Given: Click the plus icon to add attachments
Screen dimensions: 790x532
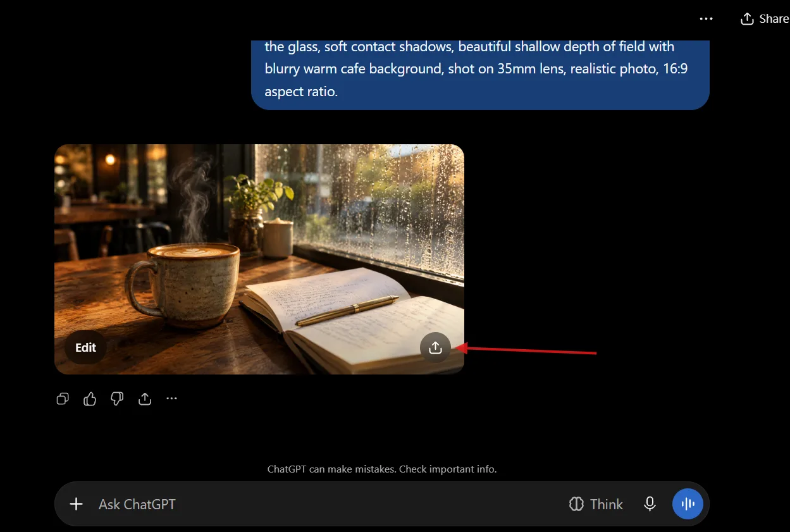Looking at the screenshot, I should tap(76, 504).
